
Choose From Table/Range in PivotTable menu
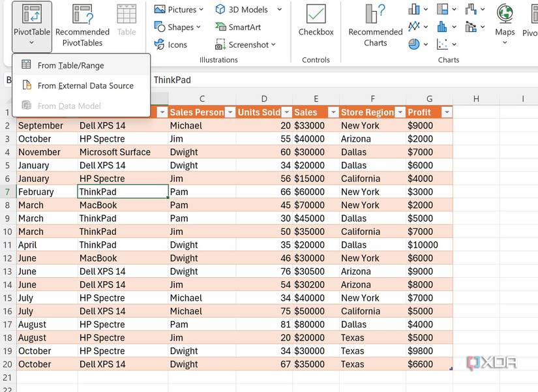(x=70, y=65)
